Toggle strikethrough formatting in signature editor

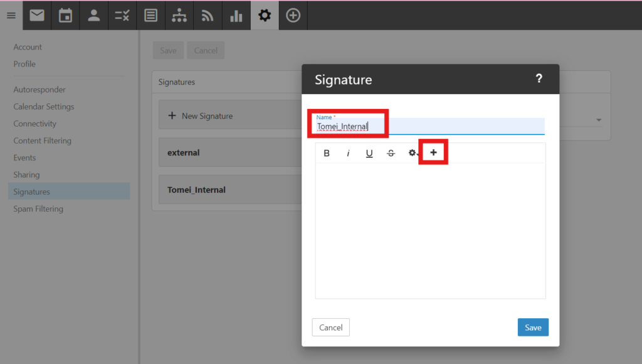point(391,153)
